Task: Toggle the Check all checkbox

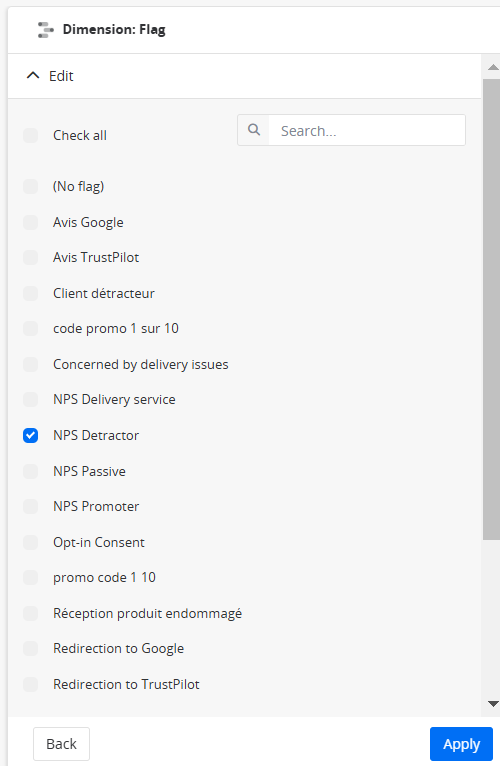Action: [x=30, y=135]
